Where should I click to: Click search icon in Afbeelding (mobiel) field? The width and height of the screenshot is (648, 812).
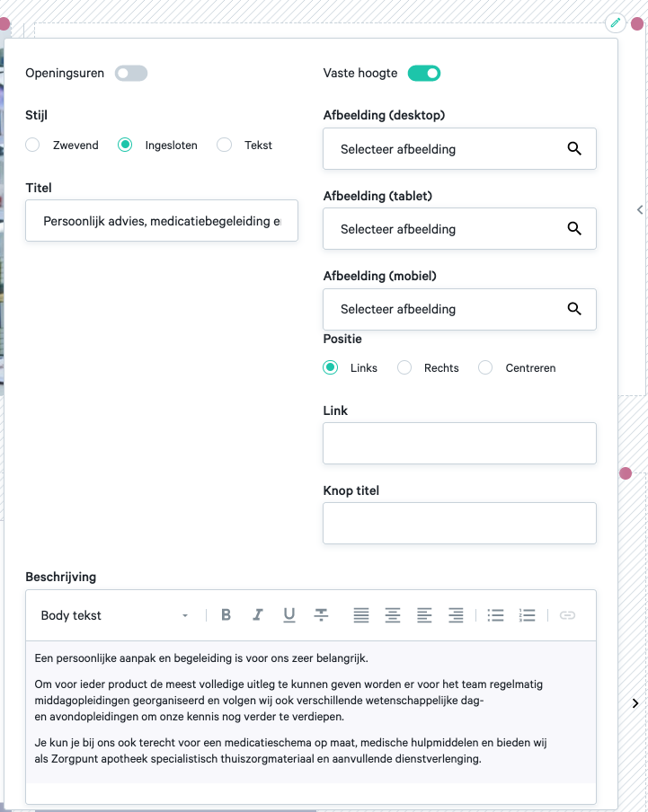[574, 309]
